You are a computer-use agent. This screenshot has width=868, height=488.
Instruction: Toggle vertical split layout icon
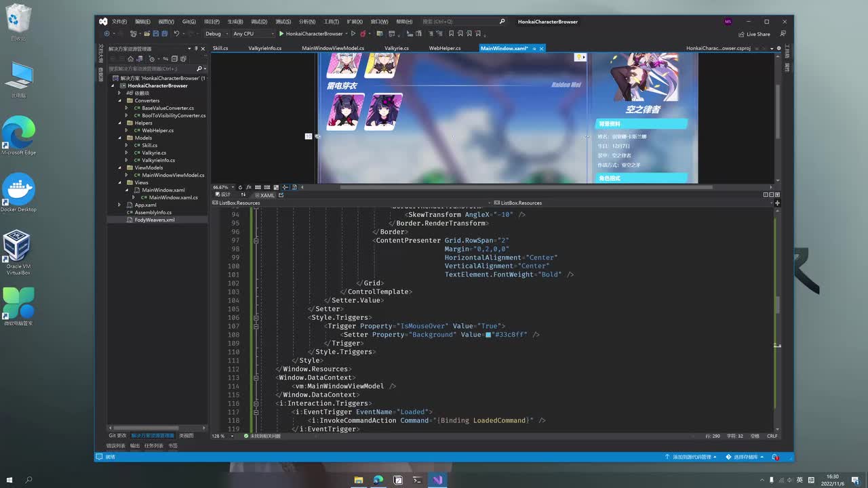point(766,195)
